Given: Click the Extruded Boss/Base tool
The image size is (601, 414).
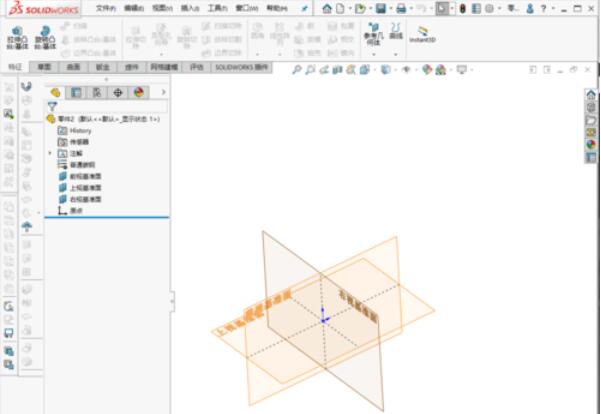Looking at the screenshot, I should pos(17,38).
